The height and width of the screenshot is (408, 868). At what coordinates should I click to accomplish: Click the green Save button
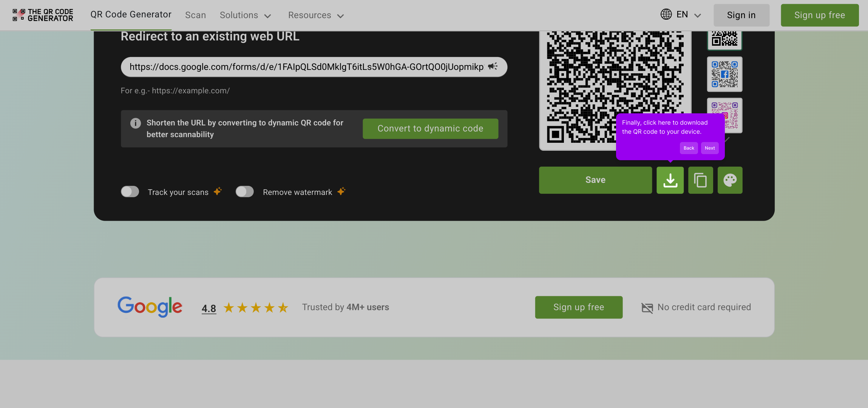click(x=595, y=180)
